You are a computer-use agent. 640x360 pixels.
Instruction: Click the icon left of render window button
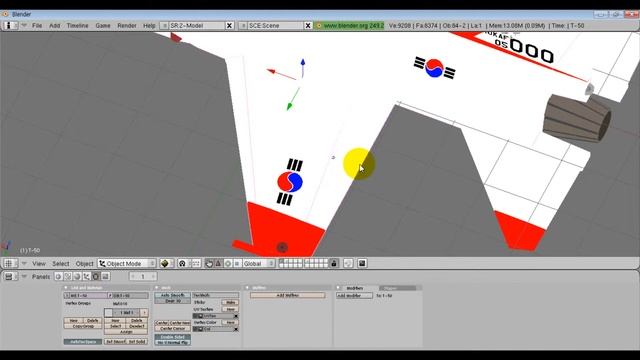click(x=348, y=263)
